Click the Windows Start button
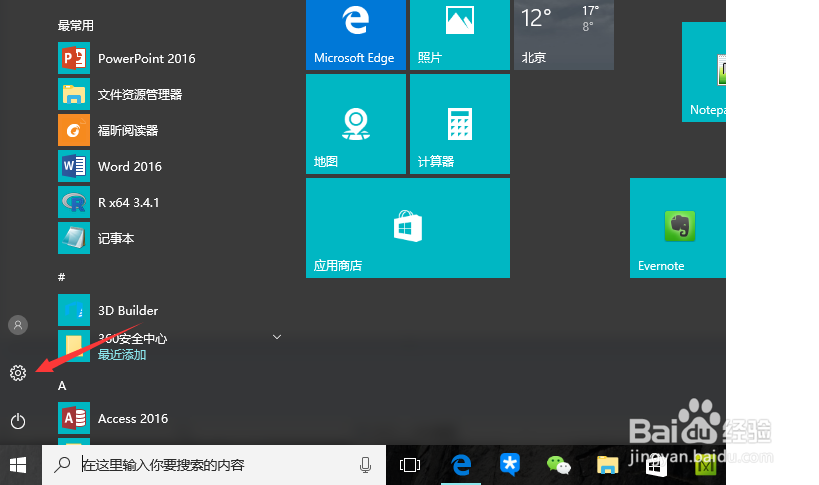 (18, 465)
